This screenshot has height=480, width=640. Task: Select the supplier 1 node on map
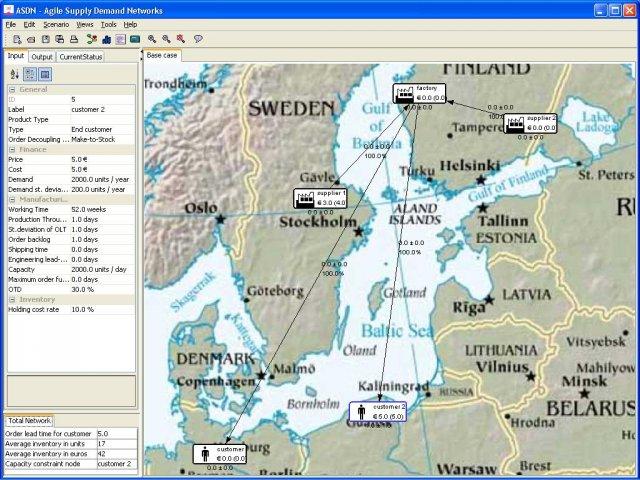(320, 198)
